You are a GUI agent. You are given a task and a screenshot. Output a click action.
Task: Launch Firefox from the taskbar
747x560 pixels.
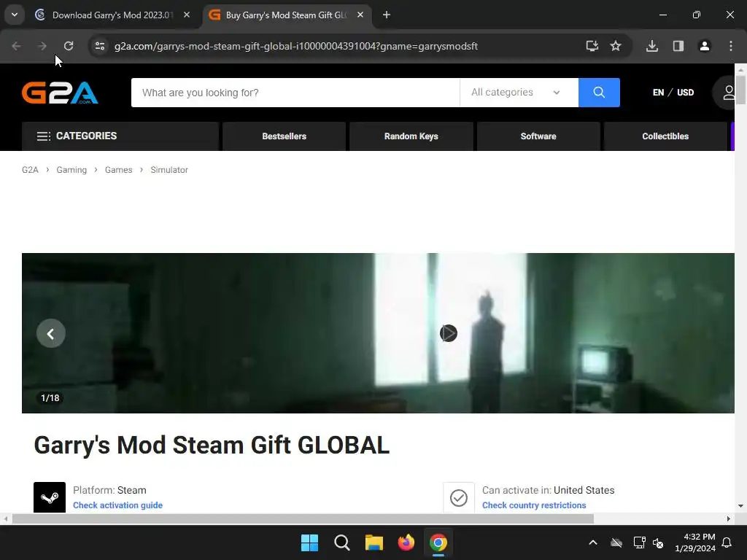pos(406,542)
